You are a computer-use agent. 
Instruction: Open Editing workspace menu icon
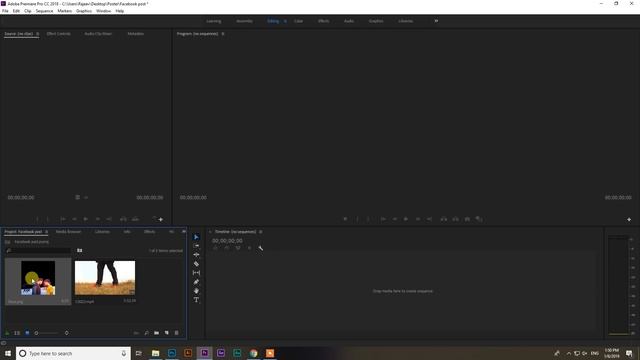coord(285,21)
